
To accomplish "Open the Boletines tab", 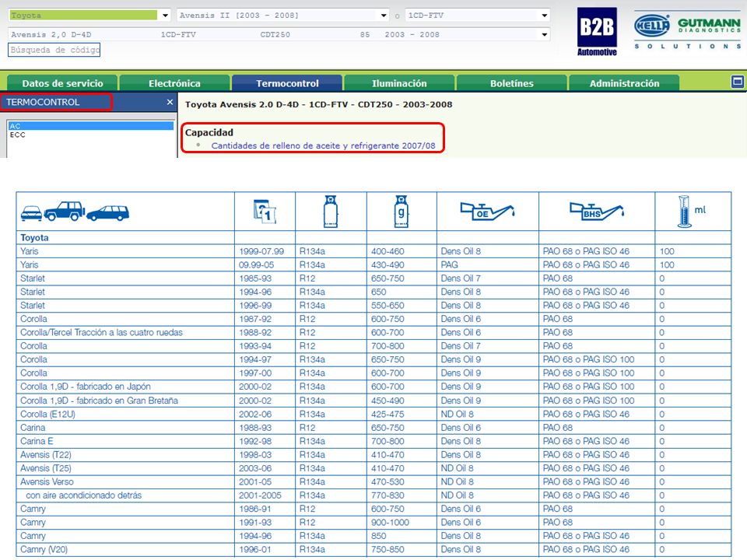I will [512, 83].
